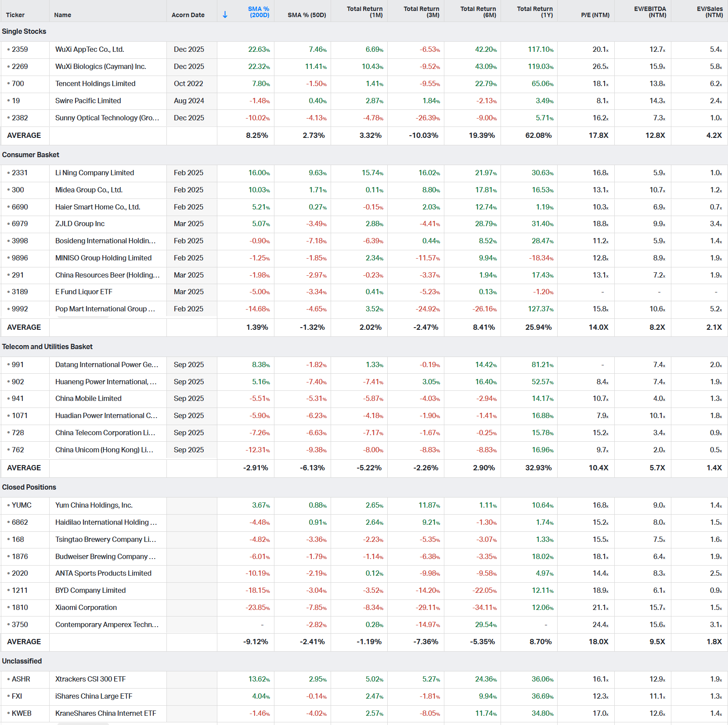Image resolution: width=728 pixels, height=725 pixels.
Task: Sort by EV/Sales (NTM) column header
Action: [710, 12]
